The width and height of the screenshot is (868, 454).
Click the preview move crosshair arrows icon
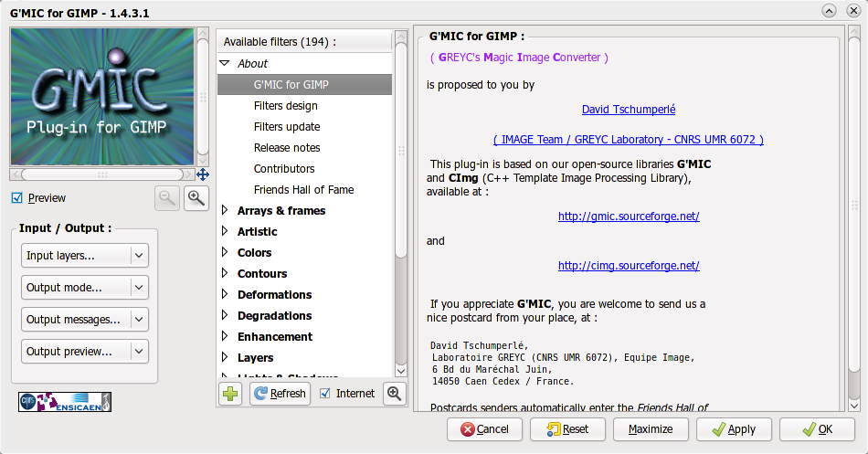point(203,175)
